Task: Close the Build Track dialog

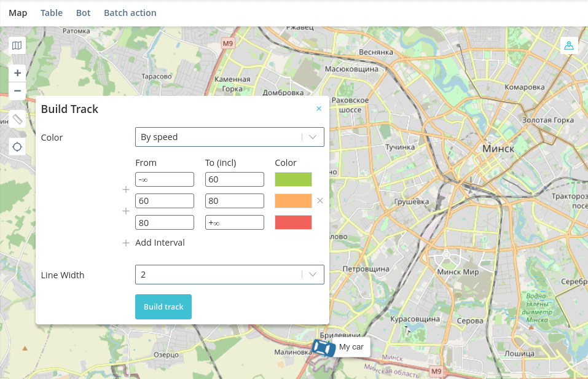Action: [319, 109]
